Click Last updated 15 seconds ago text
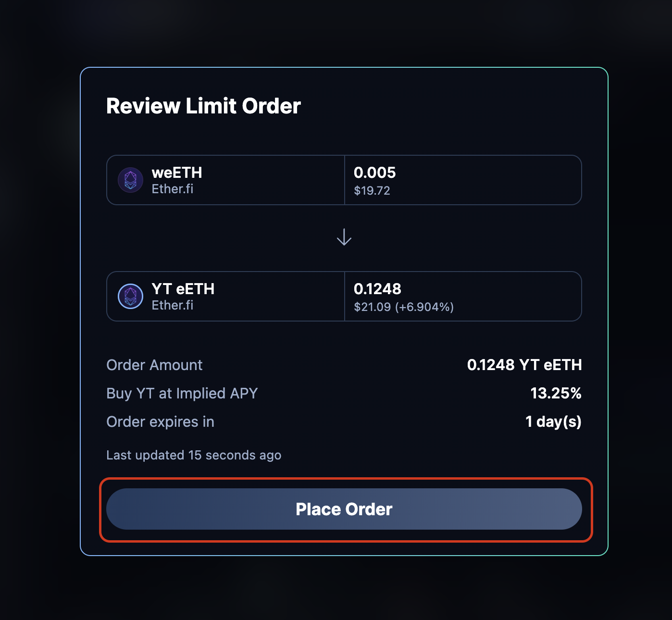 194,455
